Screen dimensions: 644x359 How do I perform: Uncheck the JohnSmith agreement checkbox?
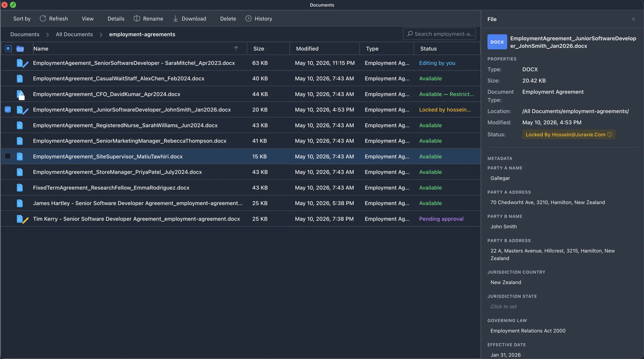8,109
